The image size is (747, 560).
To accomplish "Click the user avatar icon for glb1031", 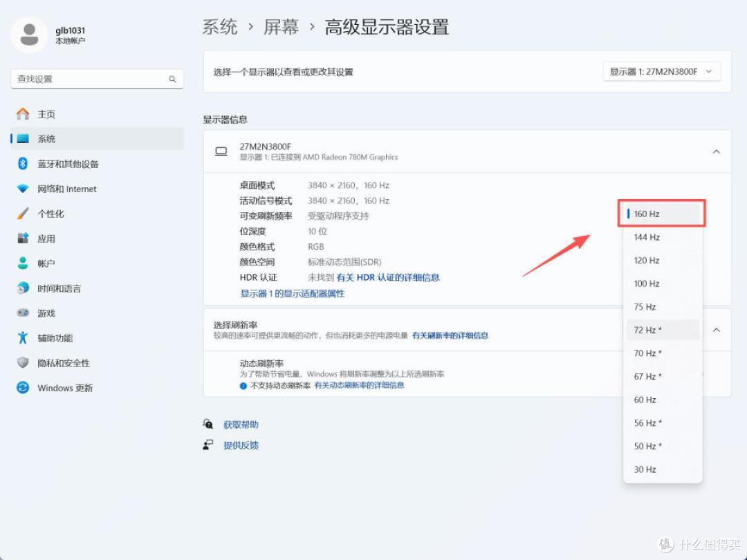I will tap(30, 35).
